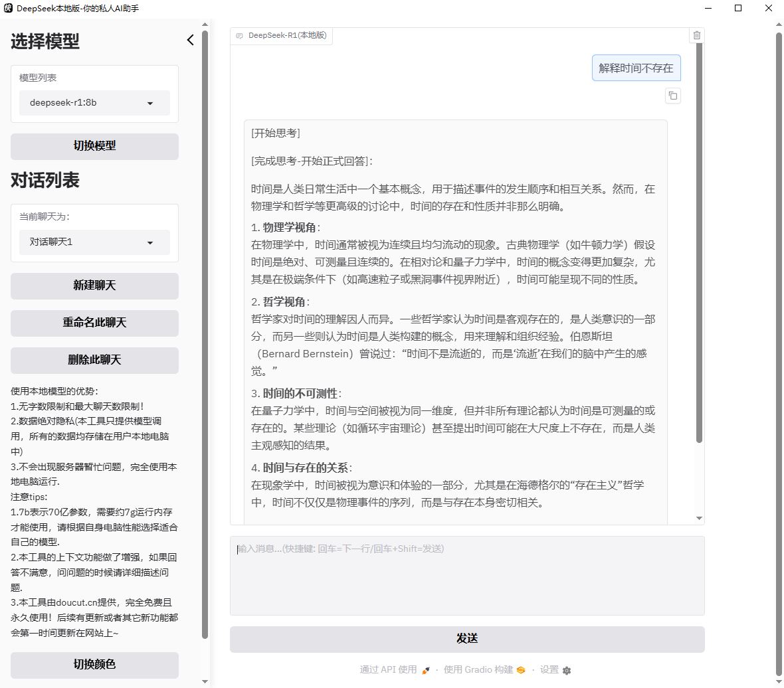Select the user message 解释时间不存在
This screenshot has height=688, width=784.
click(636, 68)
